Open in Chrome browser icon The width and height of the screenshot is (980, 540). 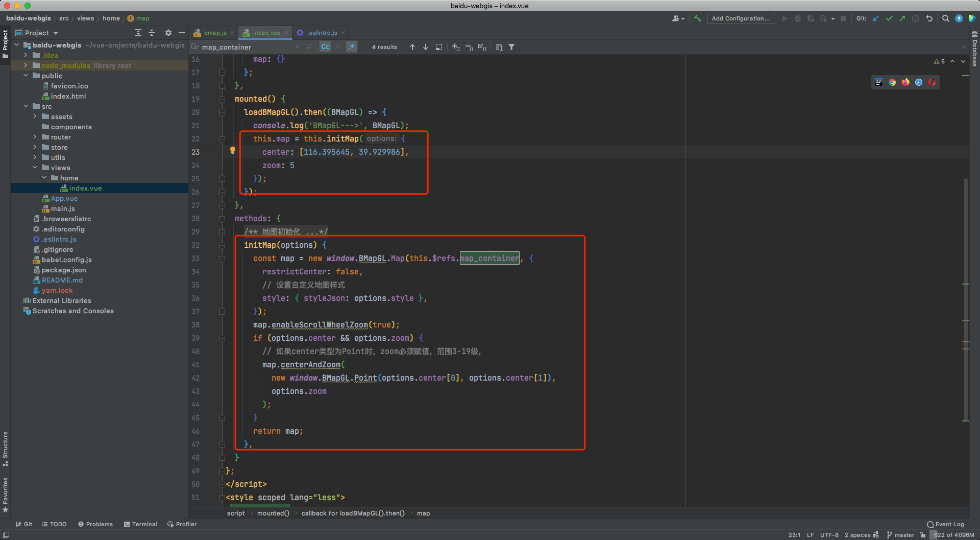coord(892,82)
